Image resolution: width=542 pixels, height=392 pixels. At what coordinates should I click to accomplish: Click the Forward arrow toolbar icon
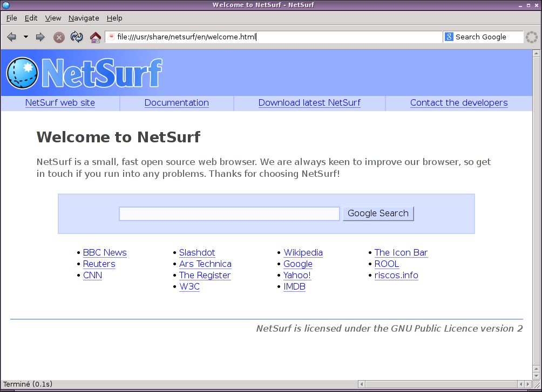(40, 37)
